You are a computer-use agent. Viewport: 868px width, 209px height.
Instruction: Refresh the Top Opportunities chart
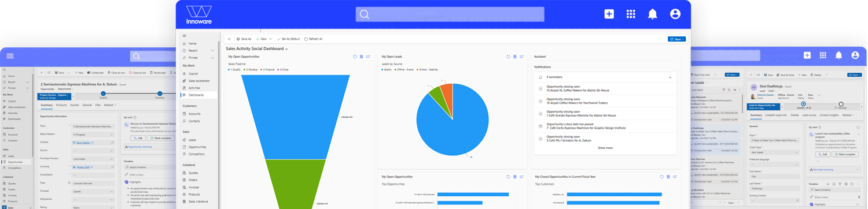(x=508, y=177)
